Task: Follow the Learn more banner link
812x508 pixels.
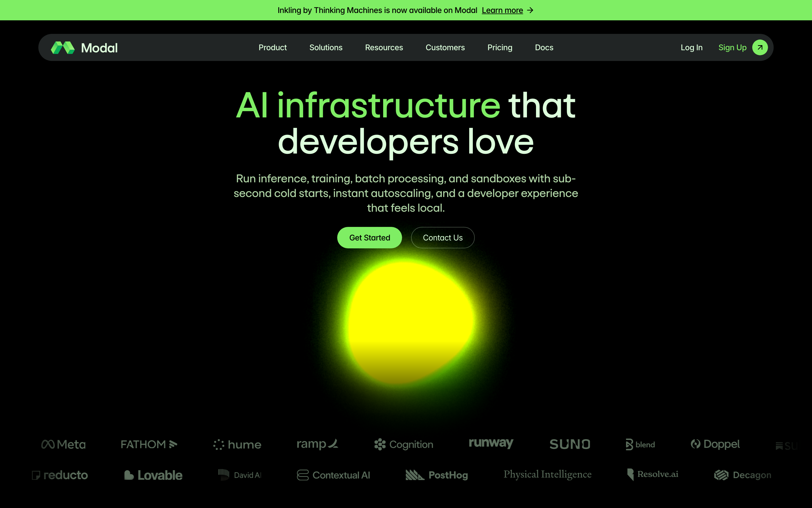Action: click(502, 10)
